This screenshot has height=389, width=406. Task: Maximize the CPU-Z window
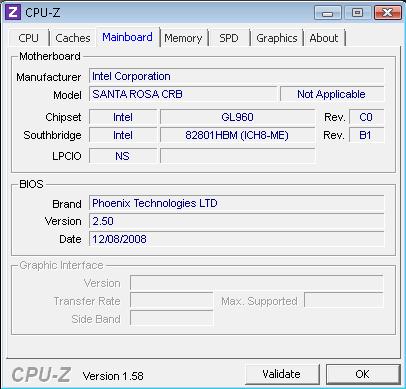click(357, 13)
